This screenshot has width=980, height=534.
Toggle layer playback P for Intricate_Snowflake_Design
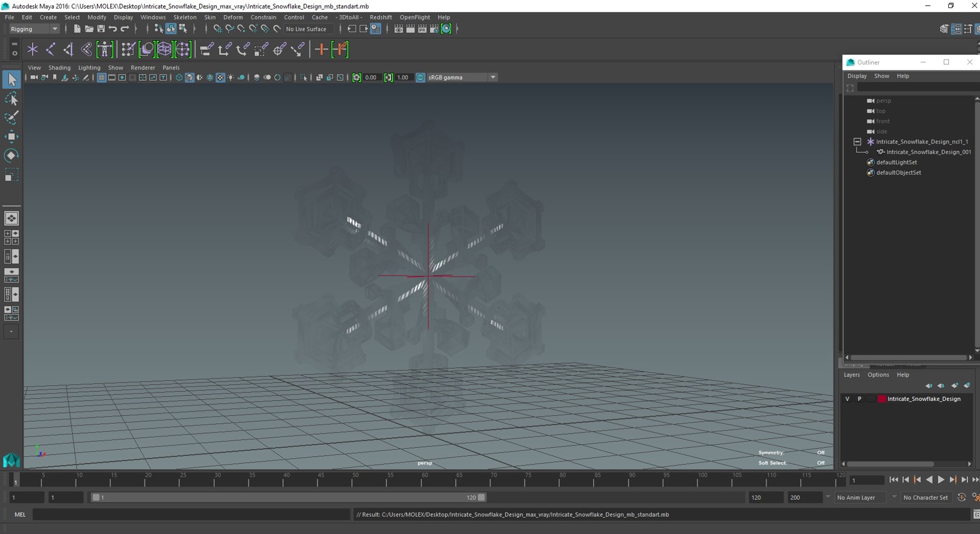point(859,399)
